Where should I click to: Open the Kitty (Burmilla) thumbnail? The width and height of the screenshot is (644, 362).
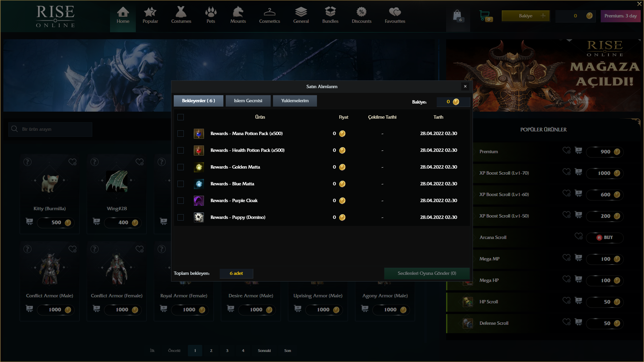50,183
